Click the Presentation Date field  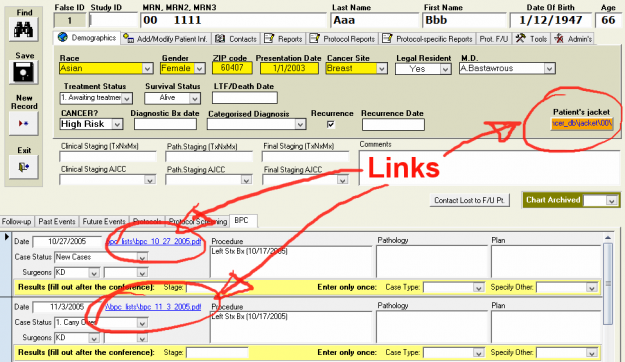tap(289, 68)
